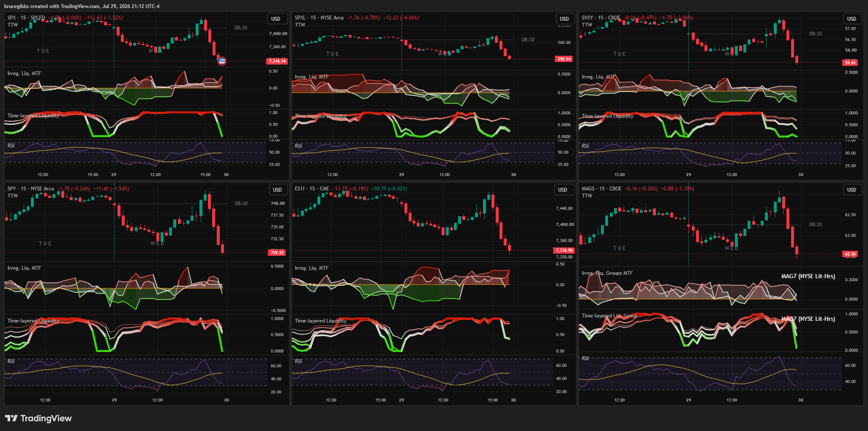This screenshot has height=431, width=868.
Task: Click the 08:30 time marker on MAGS chart
Action: (816, 225)
